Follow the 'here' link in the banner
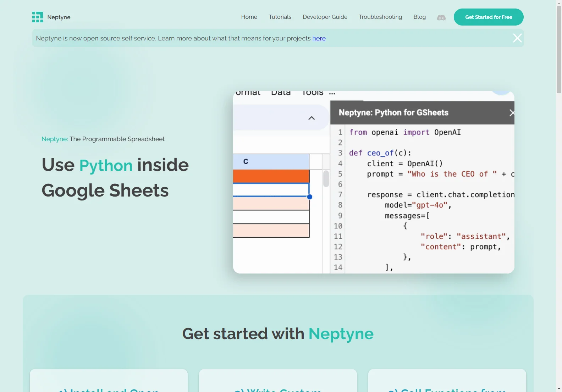The height and width of the screenshot is (392, 562). tap(319, 38)
